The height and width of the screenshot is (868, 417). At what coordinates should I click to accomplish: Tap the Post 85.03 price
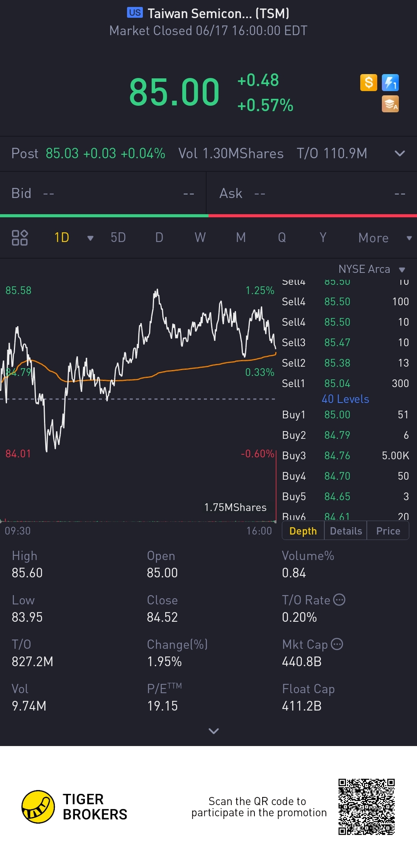62,154
